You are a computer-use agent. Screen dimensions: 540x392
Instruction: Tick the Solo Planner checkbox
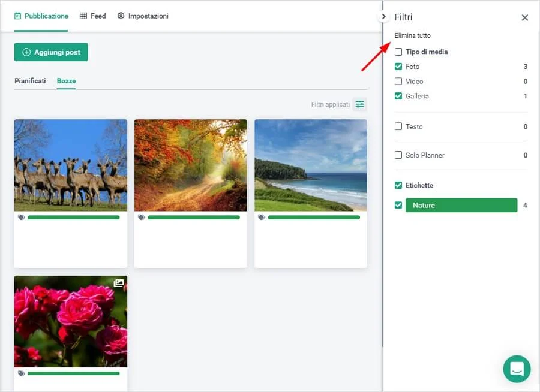(398, 155)
